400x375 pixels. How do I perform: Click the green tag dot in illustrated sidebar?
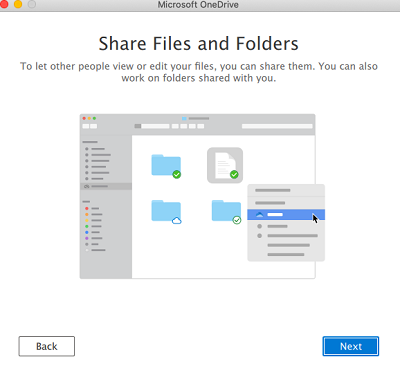coord(87,226)
